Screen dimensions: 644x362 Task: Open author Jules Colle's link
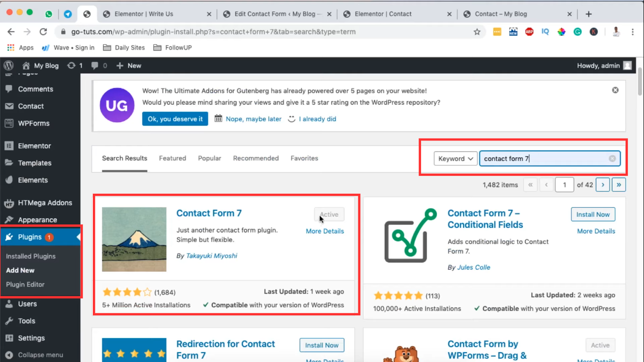474,267
